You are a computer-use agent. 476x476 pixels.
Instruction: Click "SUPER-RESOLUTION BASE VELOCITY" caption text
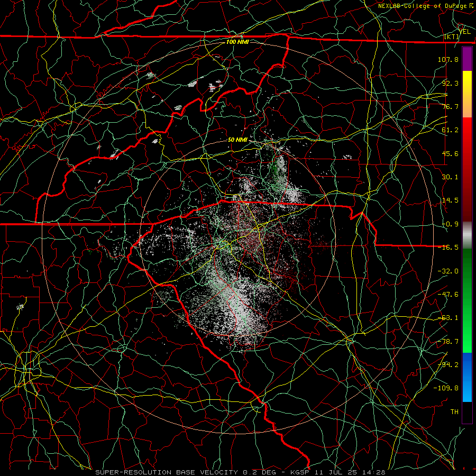[x=167, y=472]
